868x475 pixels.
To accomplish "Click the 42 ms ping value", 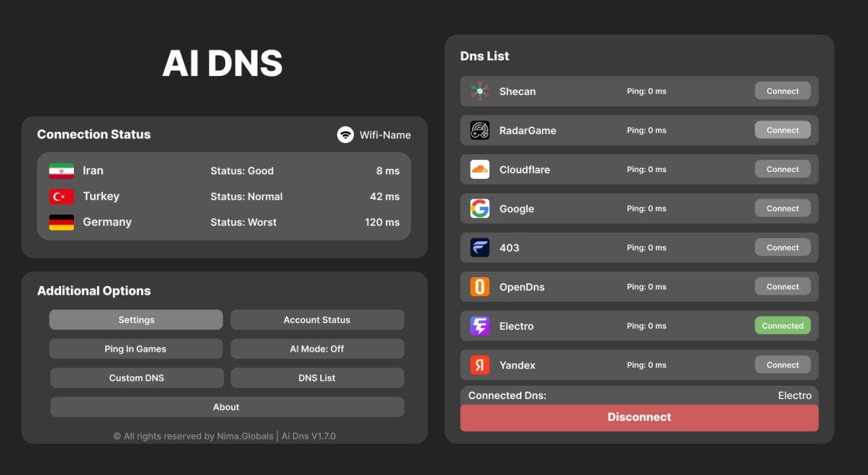I will pos(385,197).
